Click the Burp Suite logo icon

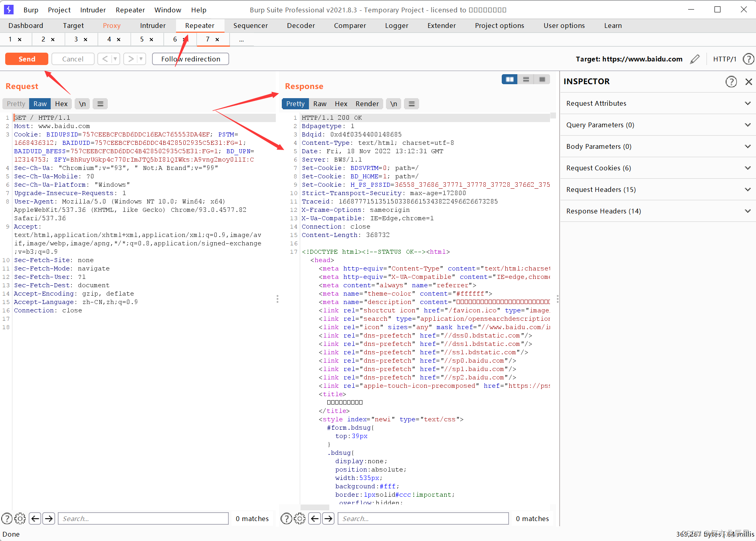[9, 10]
